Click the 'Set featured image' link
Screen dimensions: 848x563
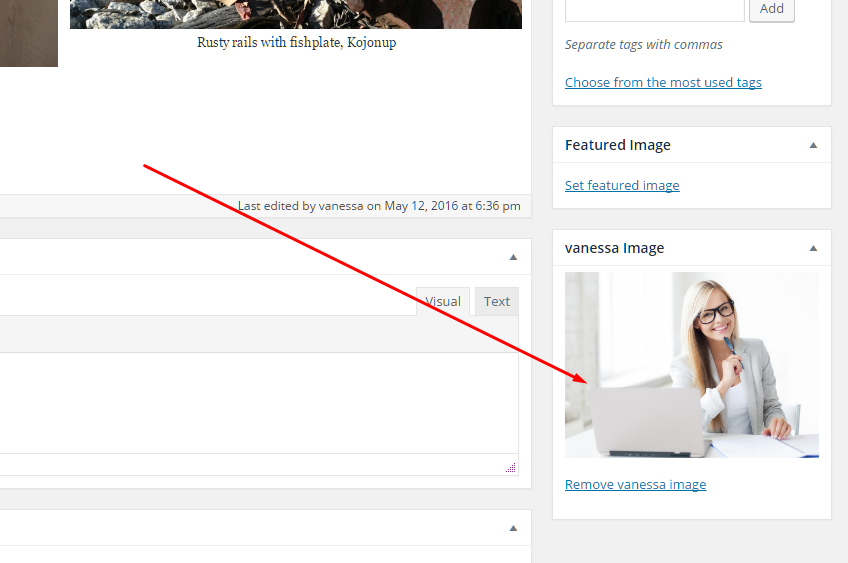click(622, 185)
